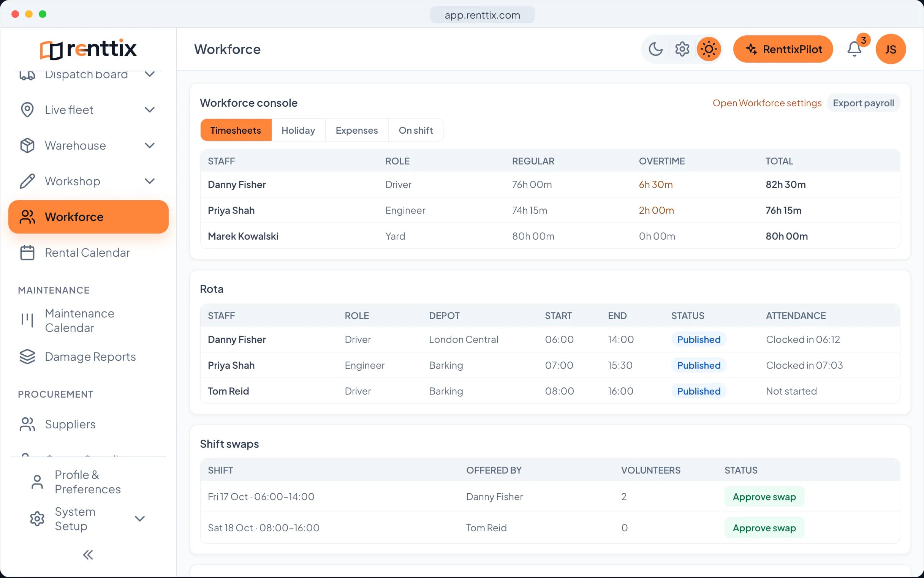Click London Central depot cell
Screen dimensions: 924x578
[x=463, y=340]
